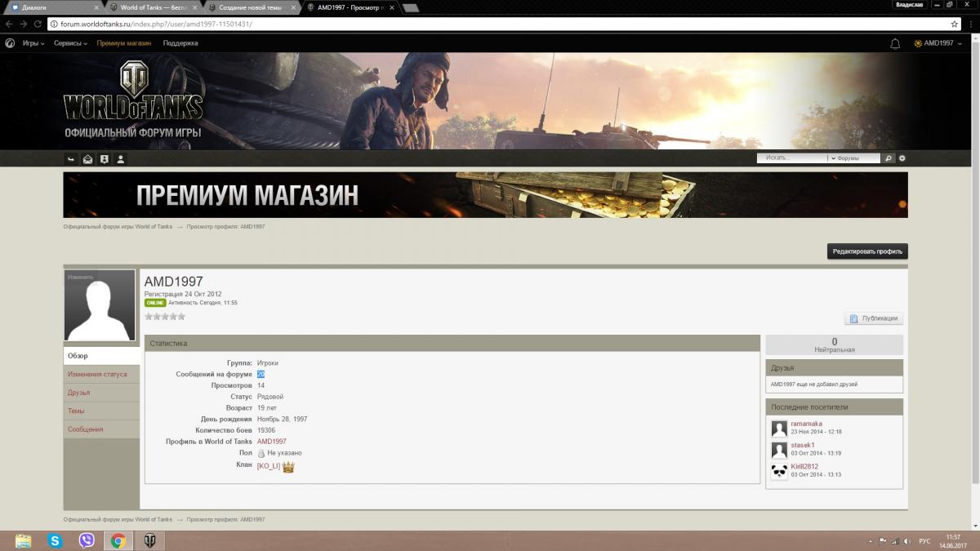Click the first arrow icon in forum toolbar
The image size is (980, 551).
click(71, 159)
